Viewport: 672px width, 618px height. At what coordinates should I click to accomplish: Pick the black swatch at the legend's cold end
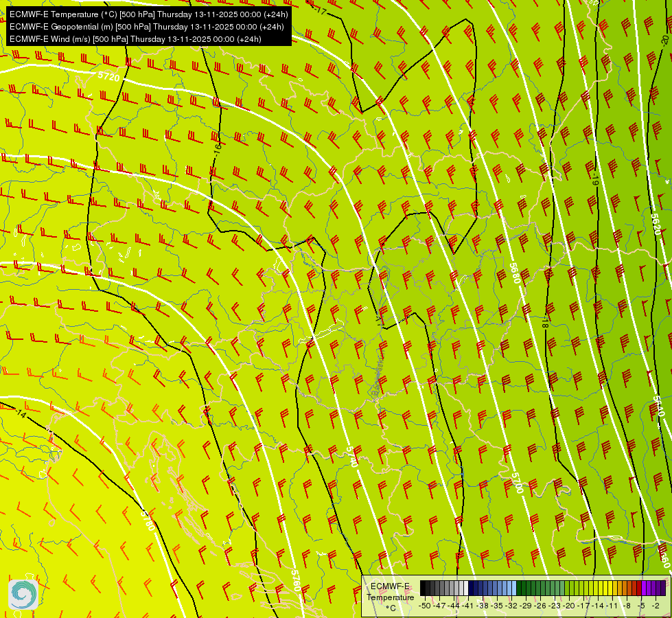coord(423,588)
